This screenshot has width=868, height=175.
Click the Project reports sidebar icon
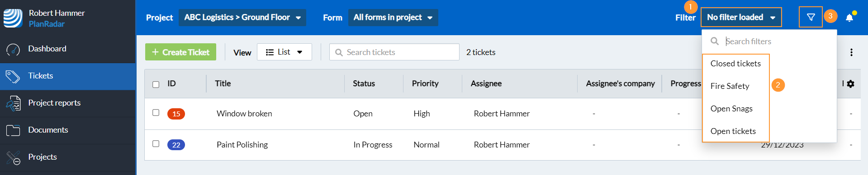pos(13,103)
